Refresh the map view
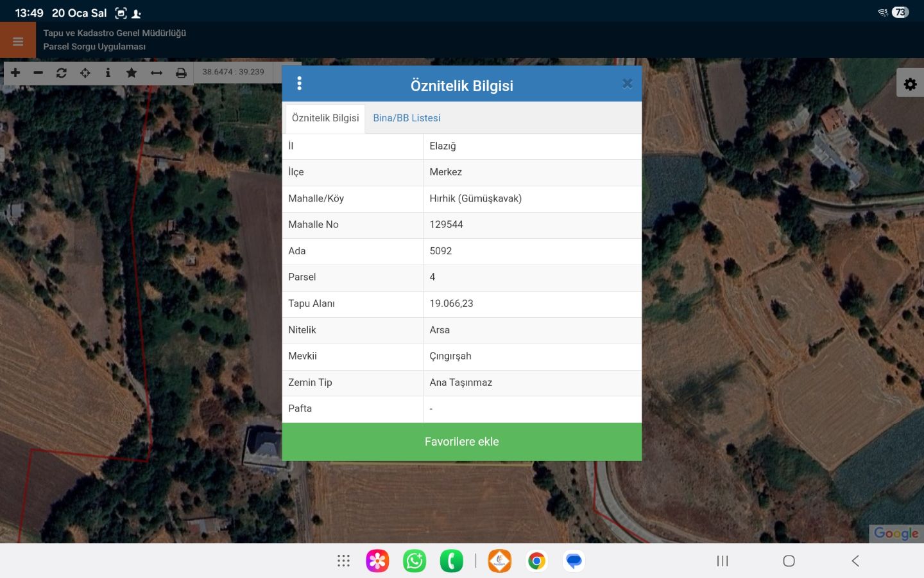924x578 pixels. (x=62, y=73)
